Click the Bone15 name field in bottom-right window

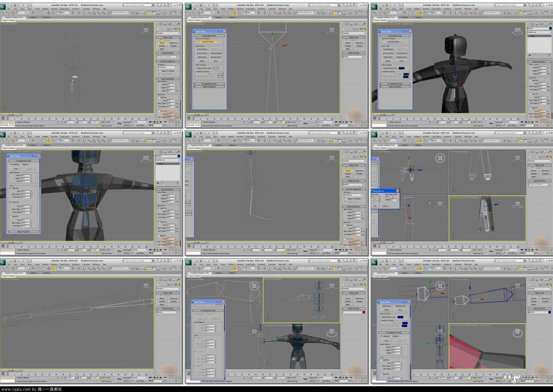click(538, 312)
